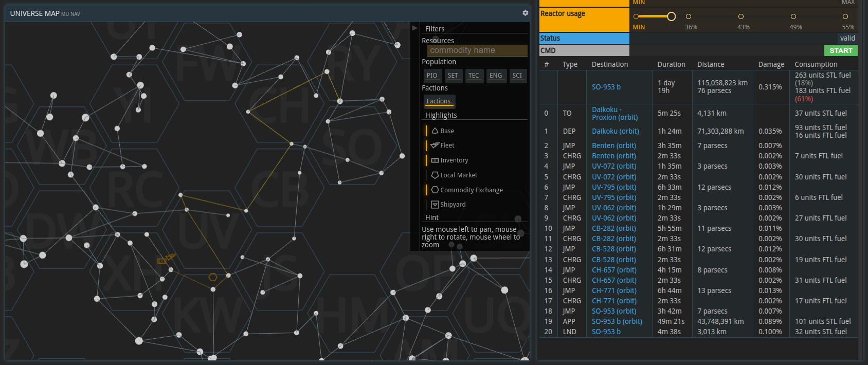This screenshot has width=868, height=365.
Task: Click the '43,748,391 km' distance cell
Action: point(720,321)
